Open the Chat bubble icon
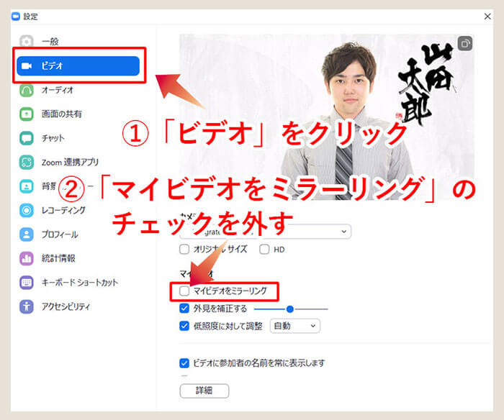This screenshot has width=504, height=420. (27, 137)
